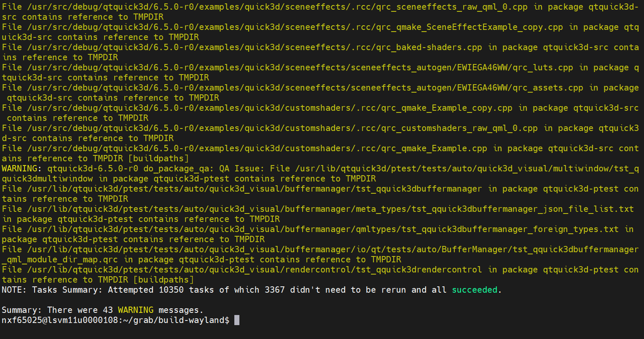The height and width of the screenshot is (339, 644).
Task: Click the number 43 in the Summary line
Action: pos(108,310)
